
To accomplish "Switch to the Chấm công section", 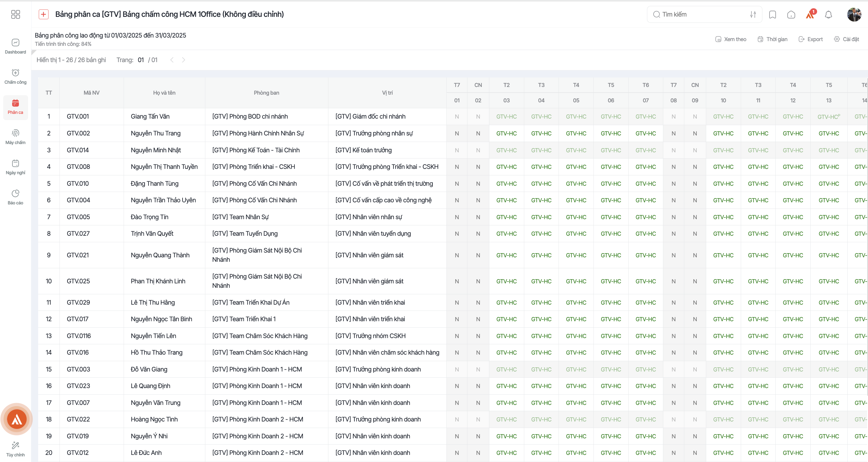I will coord(15,77).
